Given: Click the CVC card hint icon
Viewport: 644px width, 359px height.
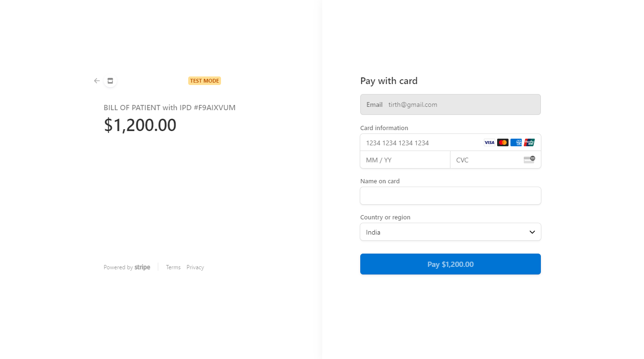Looking at the screenshot, I should 529,160.
